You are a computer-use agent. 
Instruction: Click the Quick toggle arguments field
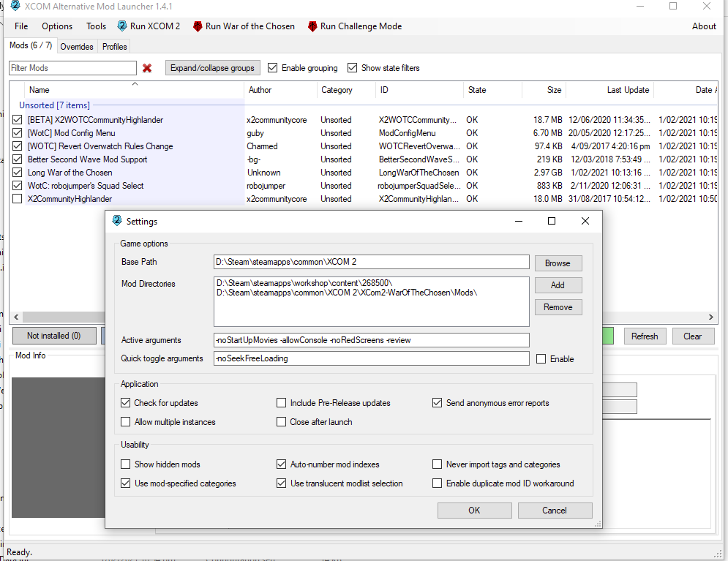tap(372, 358)
